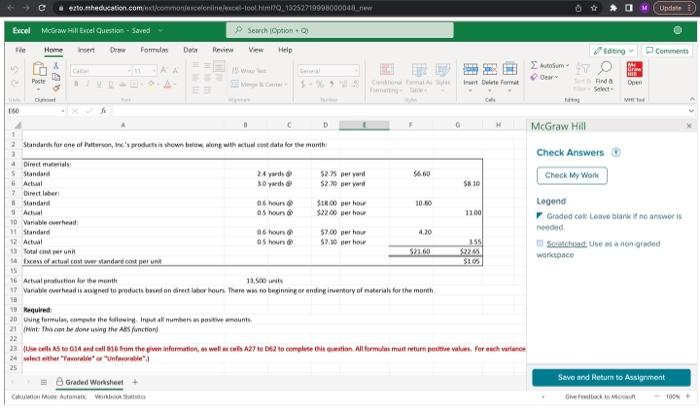The height and width of the screenshot is (415, 700).
Task: Switch to the Formulas tab
Action: (x=154, y=50)
